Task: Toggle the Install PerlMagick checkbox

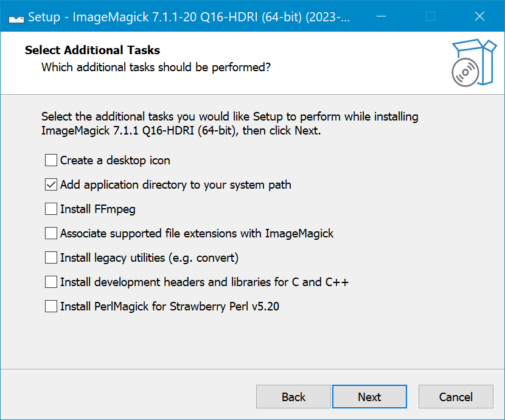Action: tap(51, 307)
